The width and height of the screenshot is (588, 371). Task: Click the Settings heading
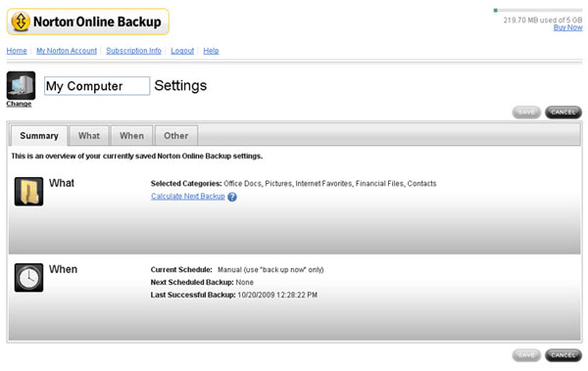(x=180, y=85)
